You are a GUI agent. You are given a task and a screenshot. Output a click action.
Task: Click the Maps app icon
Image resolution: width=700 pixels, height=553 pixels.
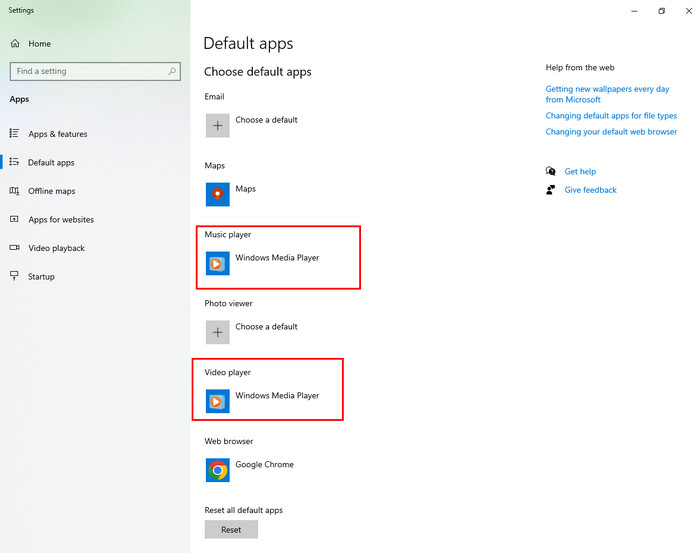pyautogui.click(x=217, y=194)
